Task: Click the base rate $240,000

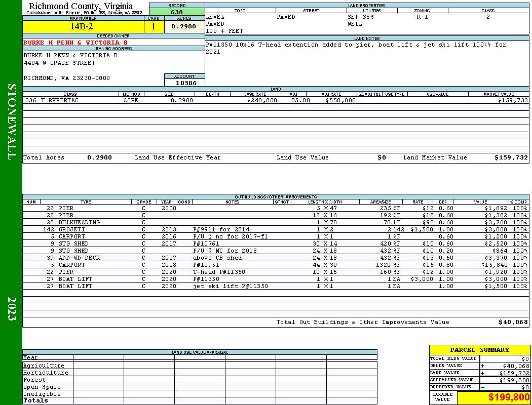Action: (x=262, y=101)
